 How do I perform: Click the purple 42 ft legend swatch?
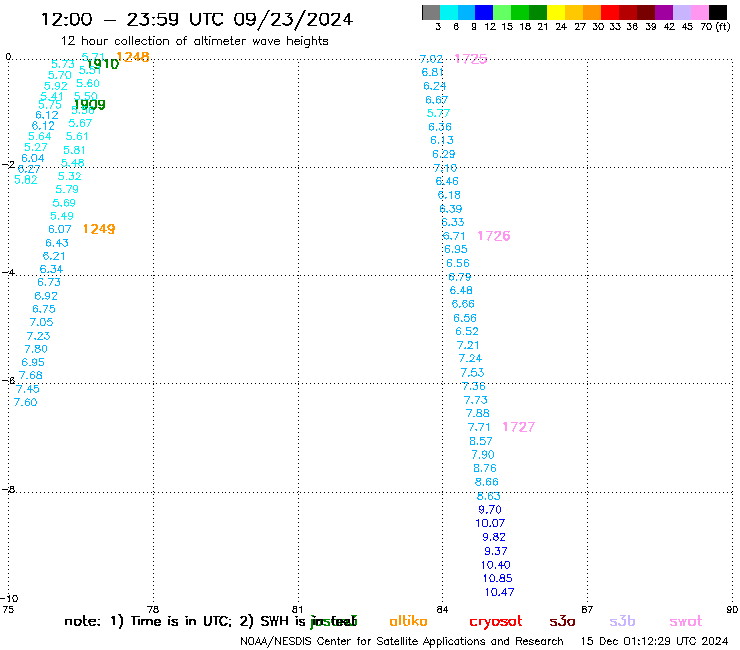tap(664, 12)
